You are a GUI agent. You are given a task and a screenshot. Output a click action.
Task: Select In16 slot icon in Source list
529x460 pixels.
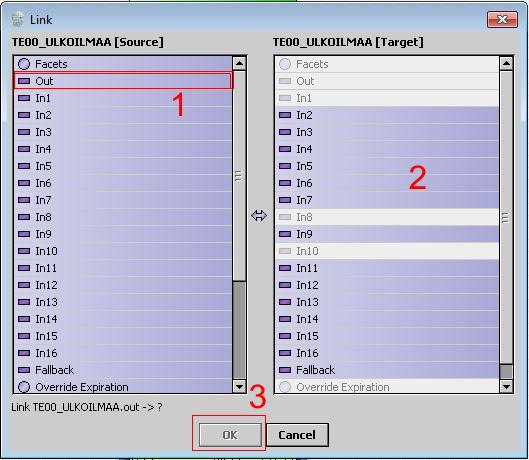[x=24, y=353]
